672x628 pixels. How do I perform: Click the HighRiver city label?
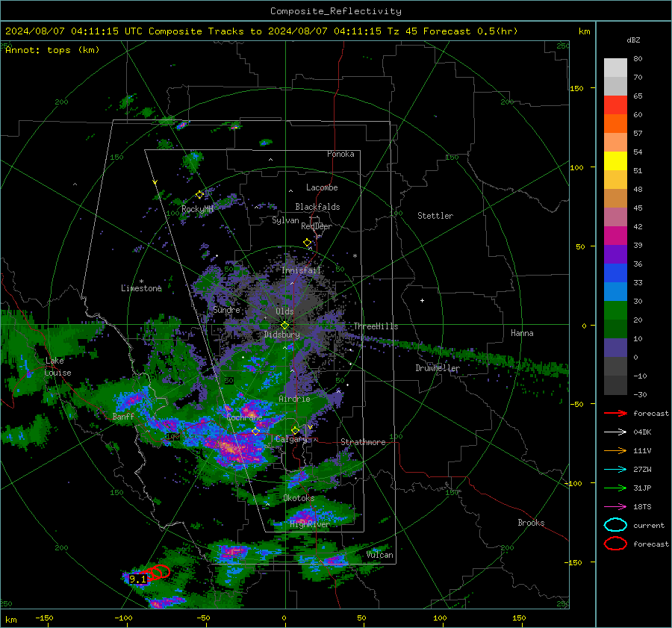click(310, 524)
